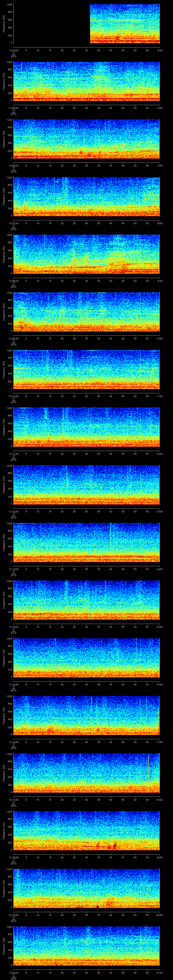The height and width of the screenshot is (980, 173).
Task: Click the 13:04:00 time axis label
Action: click(x=13, y=50)
